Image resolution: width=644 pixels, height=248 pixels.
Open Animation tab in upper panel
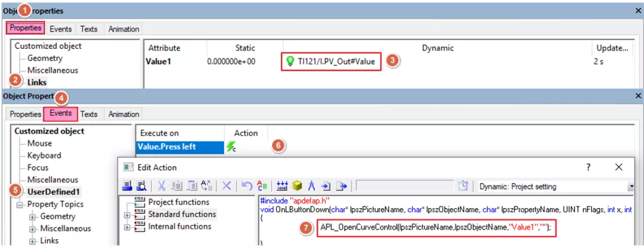pyautogui.click(x=123, y=29)
